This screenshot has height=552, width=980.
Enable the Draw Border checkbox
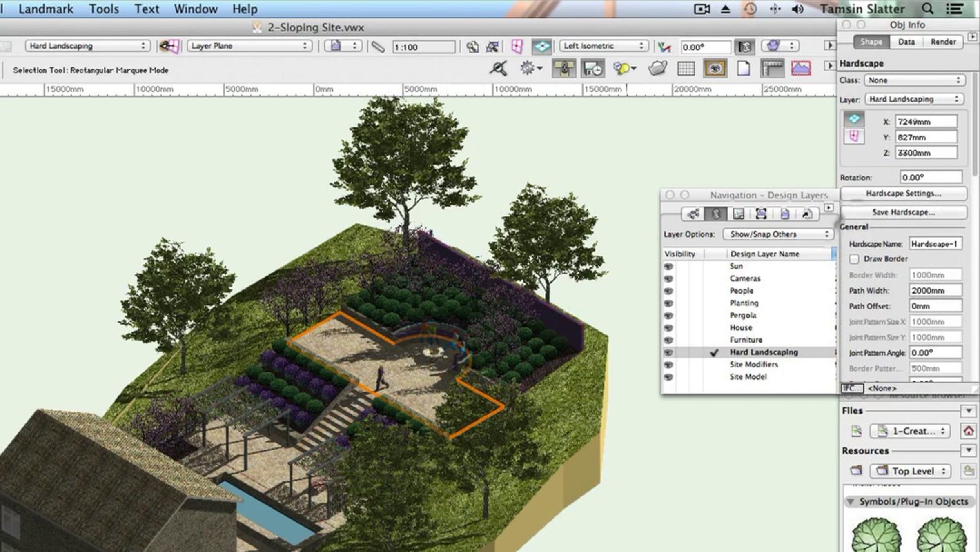854,259
